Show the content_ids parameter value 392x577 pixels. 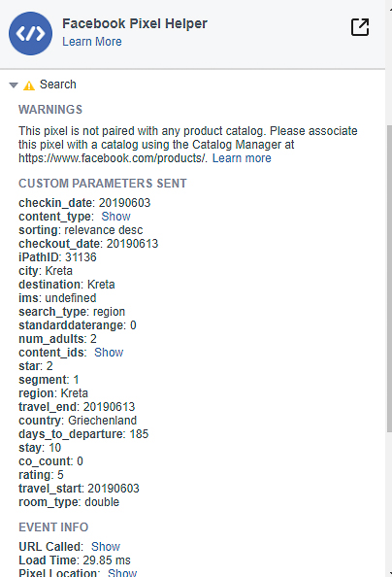click(x=109, y=353)
